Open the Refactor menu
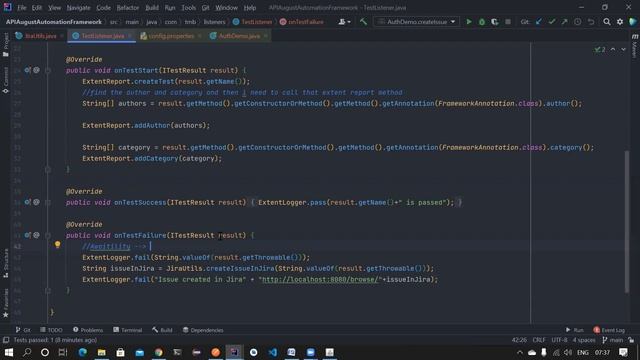The image size is (640, 360). [x=127, y=7]
